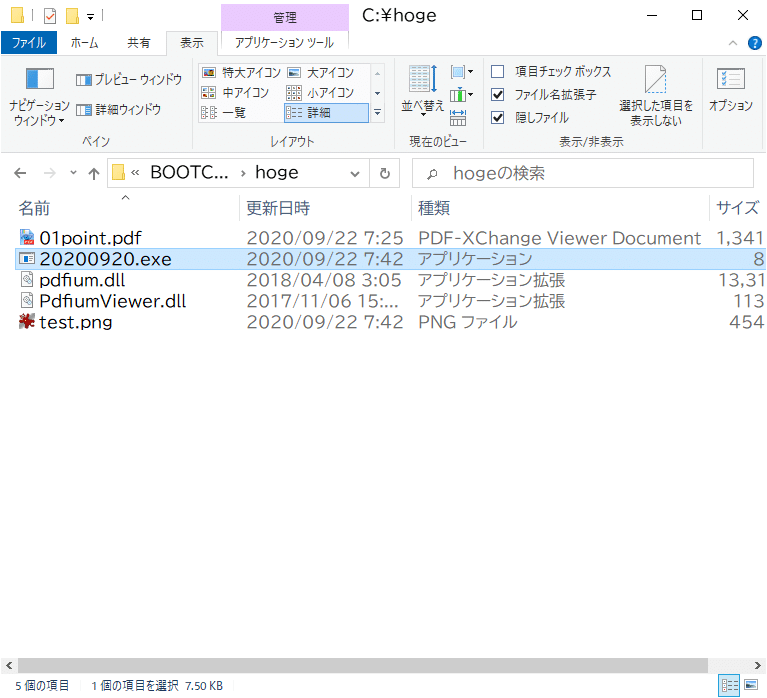Click the hidden path chevron in the address bar
The height and width of the screenshot is (698, 767).
pos(135,173)
